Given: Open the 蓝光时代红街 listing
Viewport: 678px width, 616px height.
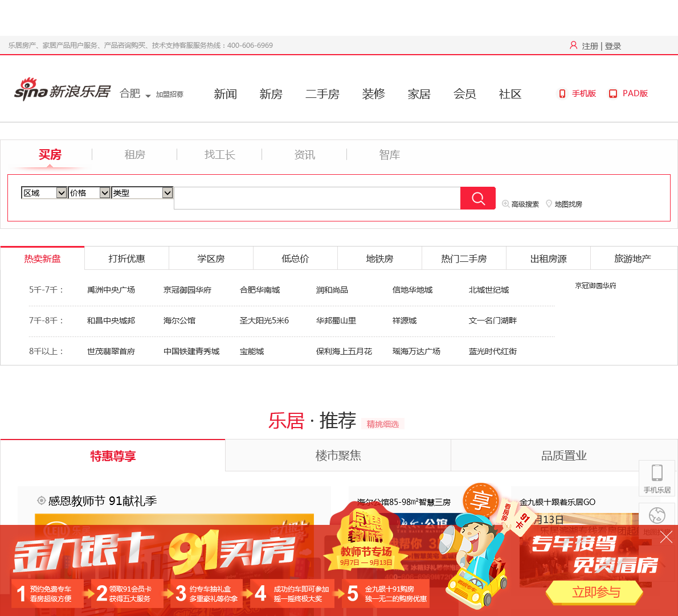Looking at the screenshot, I should pos(492,351).
